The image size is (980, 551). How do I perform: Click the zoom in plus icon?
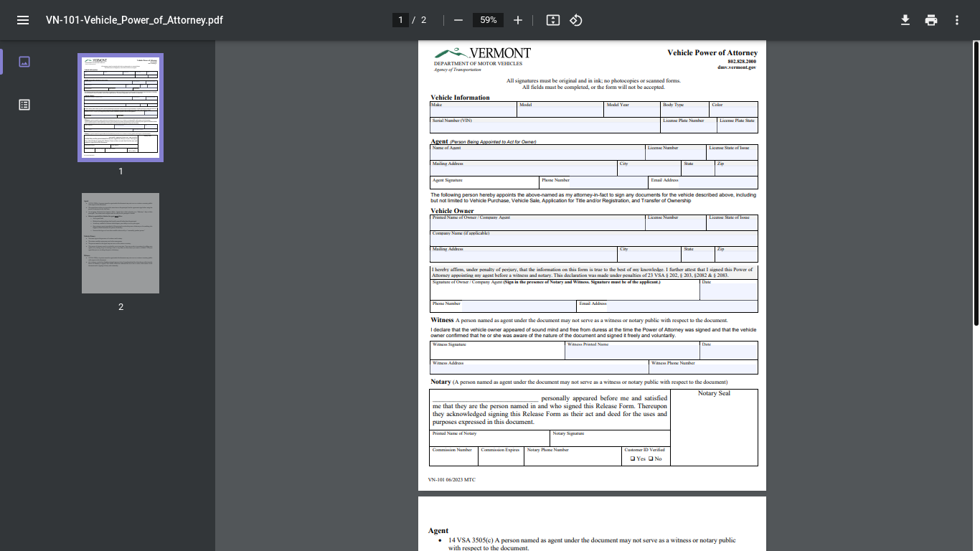coord(518,20)
